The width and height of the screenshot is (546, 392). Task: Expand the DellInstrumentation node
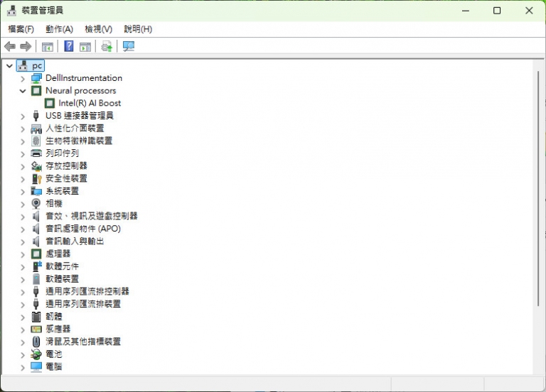[x=23, y=79]
